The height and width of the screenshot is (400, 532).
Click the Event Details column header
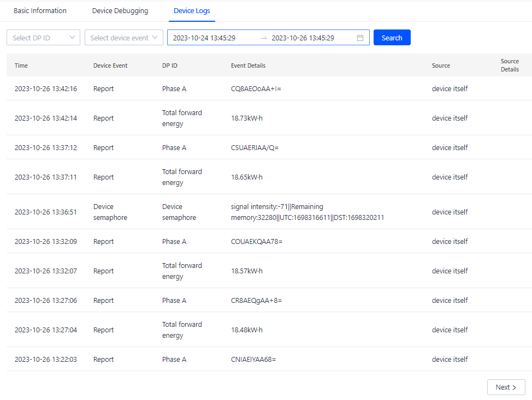click(x=248, y=65)
